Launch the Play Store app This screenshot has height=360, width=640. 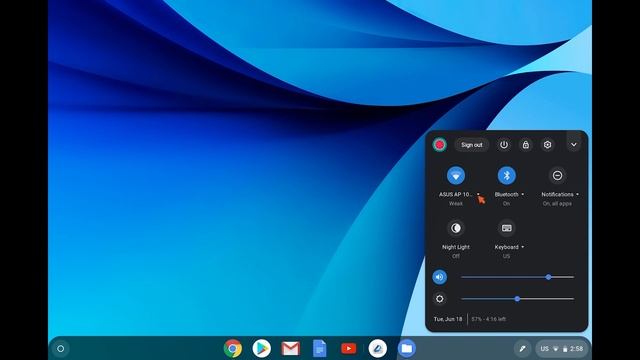[x=262, y=349]
